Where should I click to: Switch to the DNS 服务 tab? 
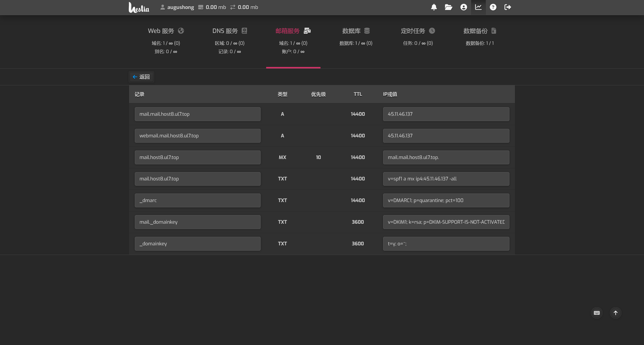tap(229, 31)
